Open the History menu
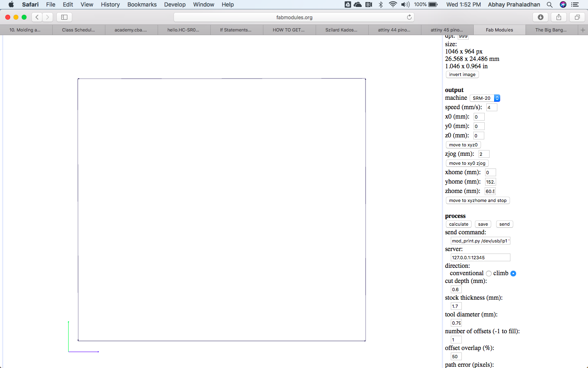The height and width of the screenshot is (368, 588). click(x=110, y=4)
